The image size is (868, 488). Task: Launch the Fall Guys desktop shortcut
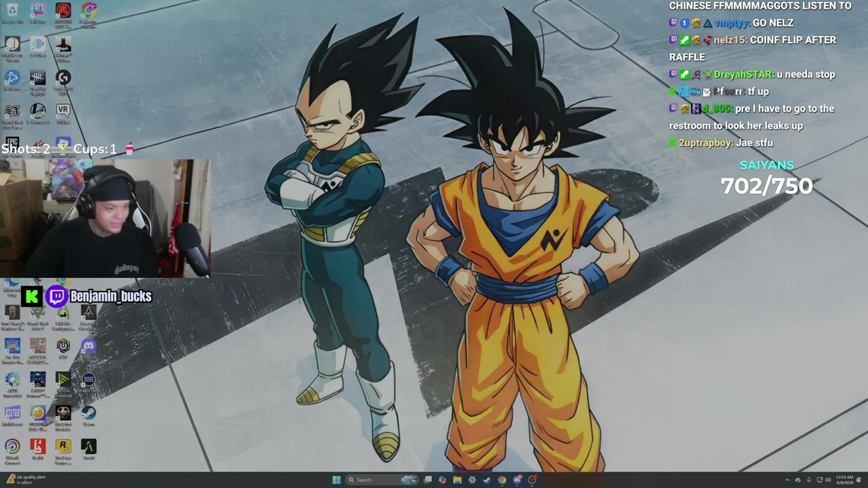(37, 12)
